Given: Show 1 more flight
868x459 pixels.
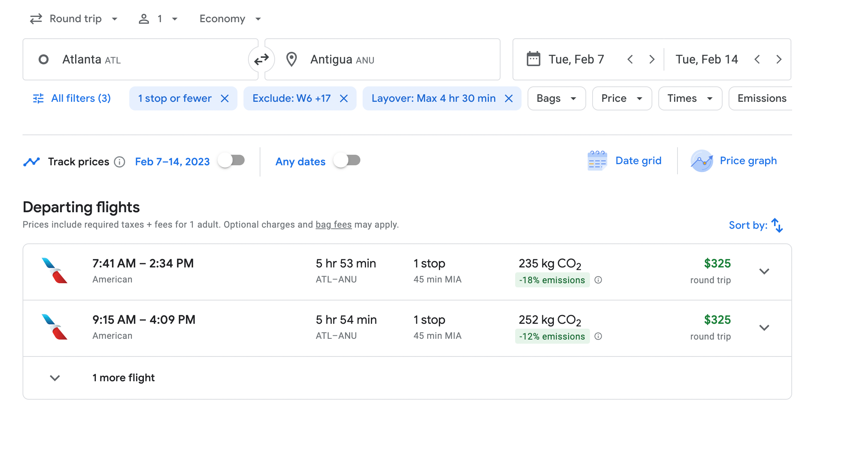Looking at the screenshot, I should click(123, 377).
